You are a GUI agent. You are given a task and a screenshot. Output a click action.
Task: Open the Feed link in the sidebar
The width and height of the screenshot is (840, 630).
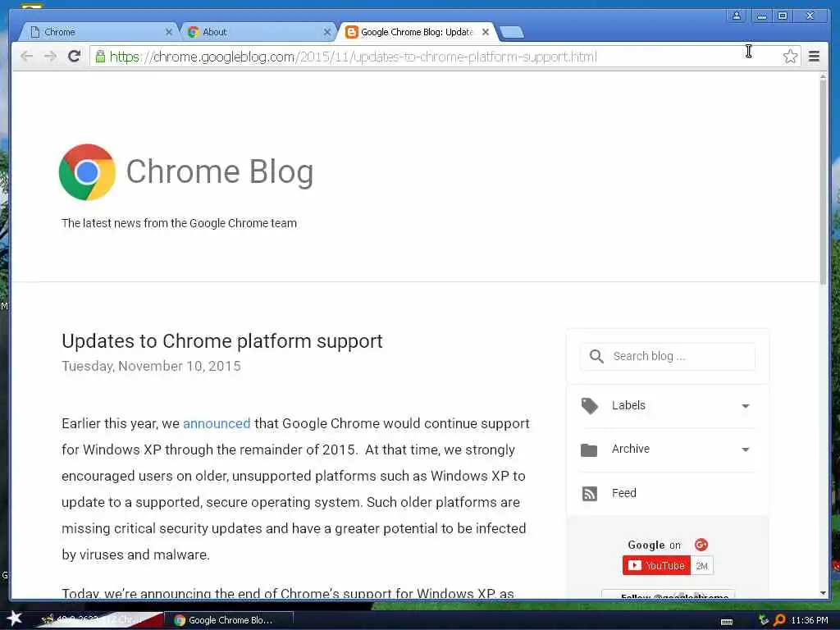(x=624, y=493)
